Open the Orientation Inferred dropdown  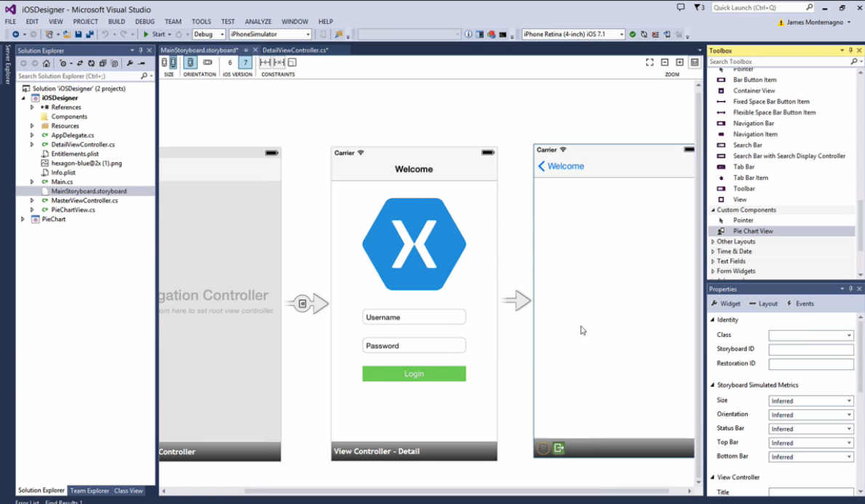coord(811,415)
